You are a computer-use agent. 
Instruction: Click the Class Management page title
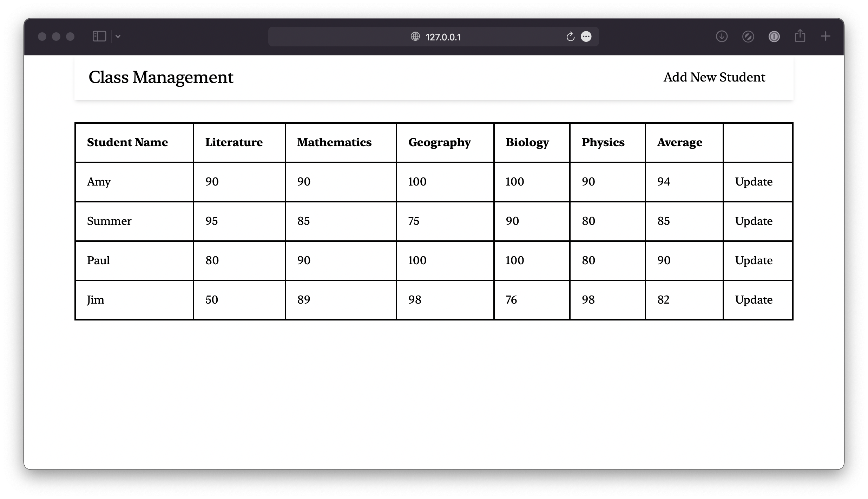[160, 76]
